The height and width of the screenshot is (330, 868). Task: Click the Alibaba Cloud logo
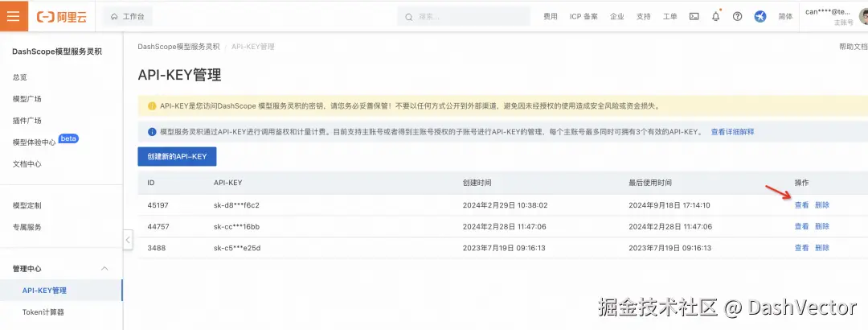click(61, 17)
